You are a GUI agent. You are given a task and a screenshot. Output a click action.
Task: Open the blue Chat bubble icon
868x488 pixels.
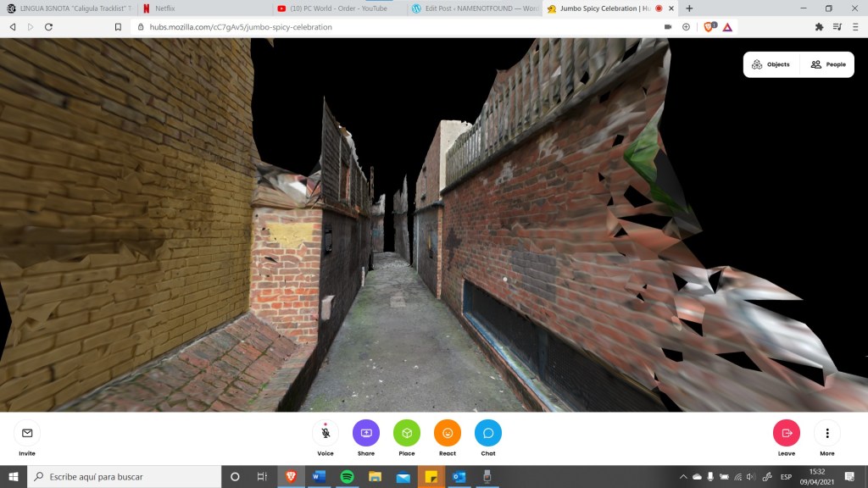tap(488, 433)
